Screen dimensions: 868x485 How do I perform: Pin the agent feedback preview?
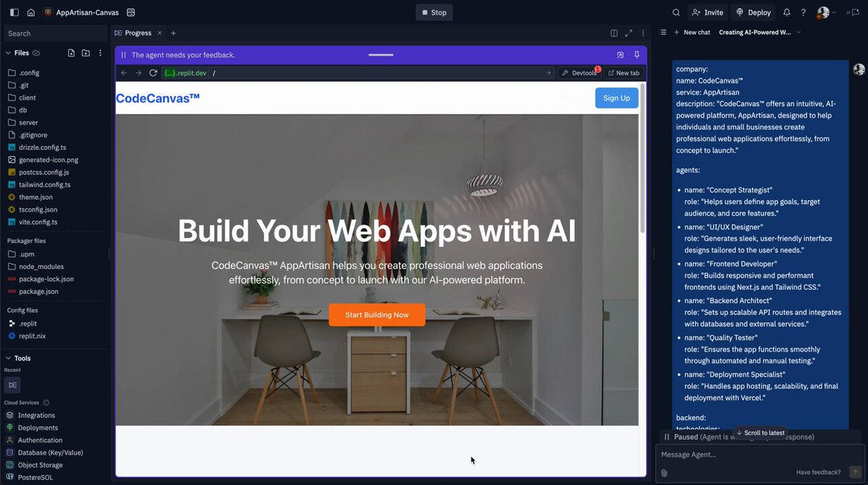point(637,55)
